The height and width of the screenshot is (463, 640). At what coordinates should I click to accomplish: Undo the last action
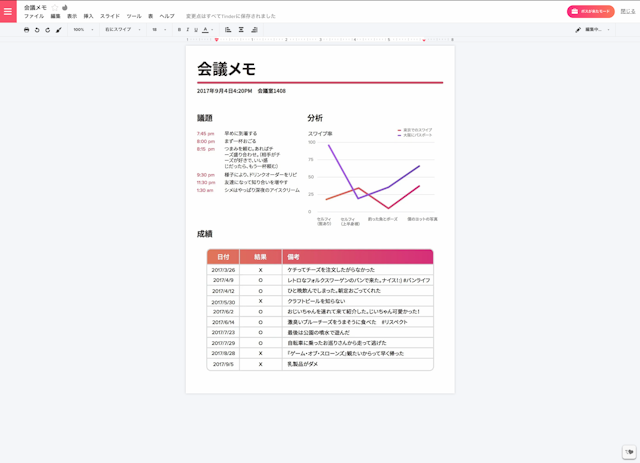[x=37, y=30]
